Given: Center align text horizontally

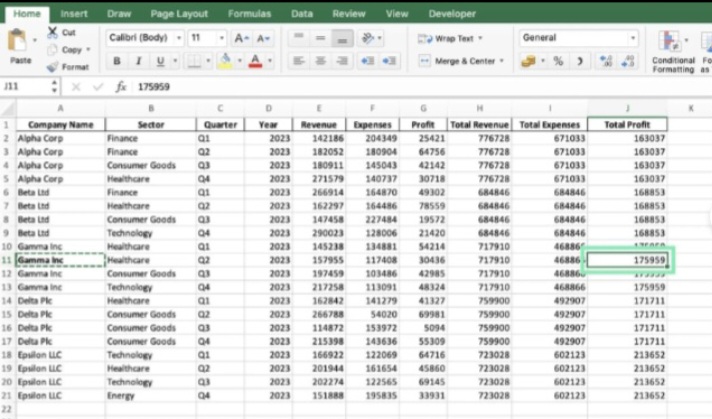Looking at the screenshot, I should (321, 61).
